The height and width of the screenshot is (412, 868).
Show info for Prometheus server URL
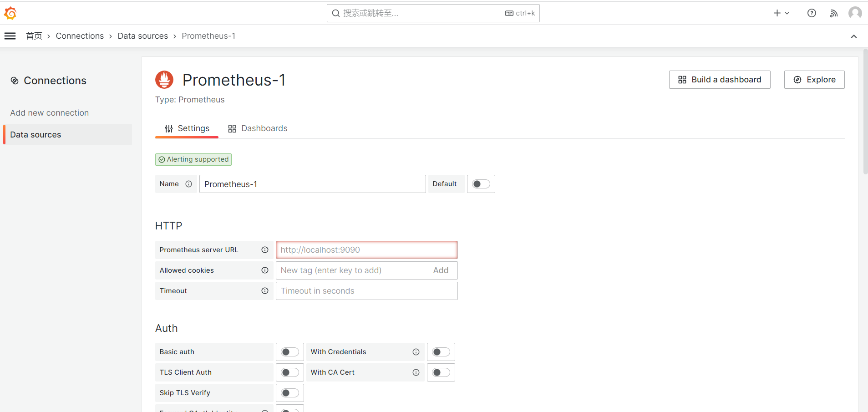pos(265,250)
